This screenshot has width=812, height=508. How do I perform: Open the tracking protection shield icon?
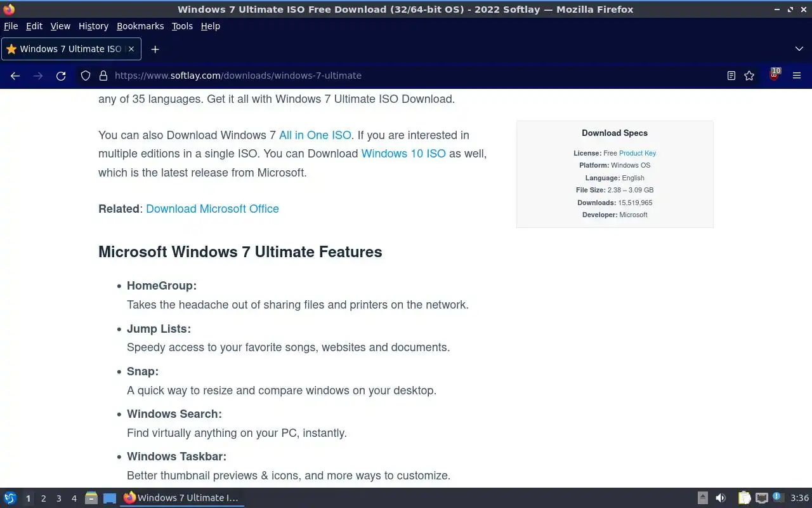point(86,76)
